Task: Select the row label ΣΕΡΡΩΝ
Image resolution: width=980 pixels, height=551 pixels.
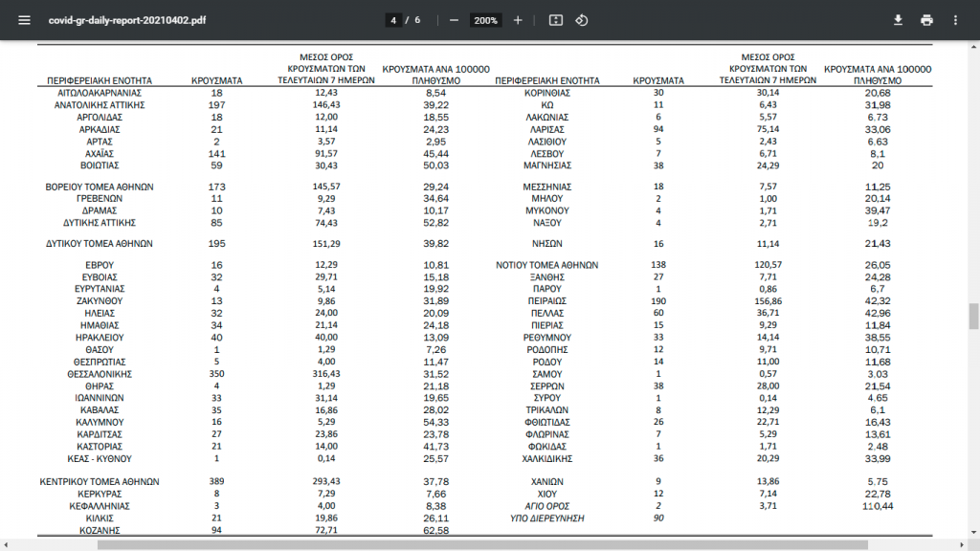Action: tap(546, 386)
